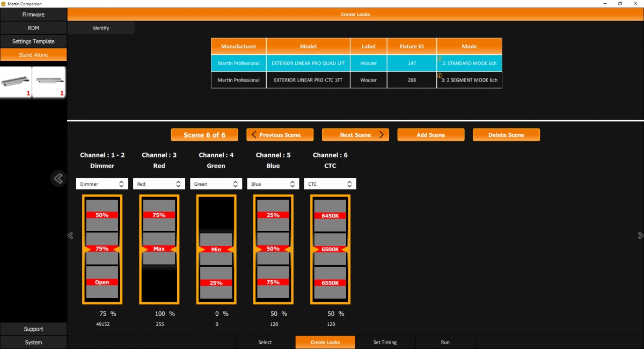
Task: Click the Green percentage value 0 %
Action: [x=222, y=314]
